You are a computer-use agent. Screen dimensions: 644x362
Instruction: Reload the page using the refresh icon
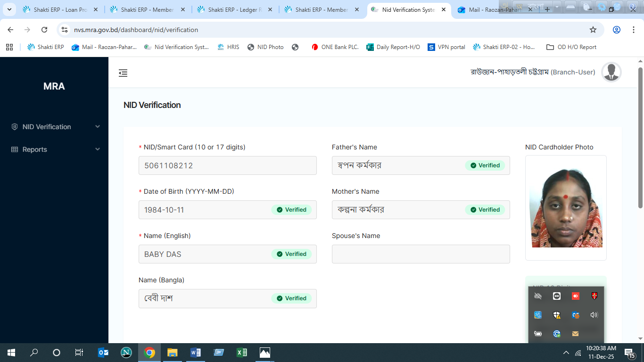44,30
